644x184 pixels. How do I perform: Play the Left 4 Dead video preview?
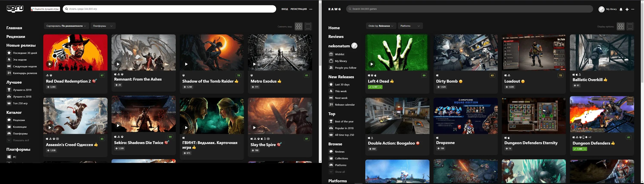pos(372,64)
